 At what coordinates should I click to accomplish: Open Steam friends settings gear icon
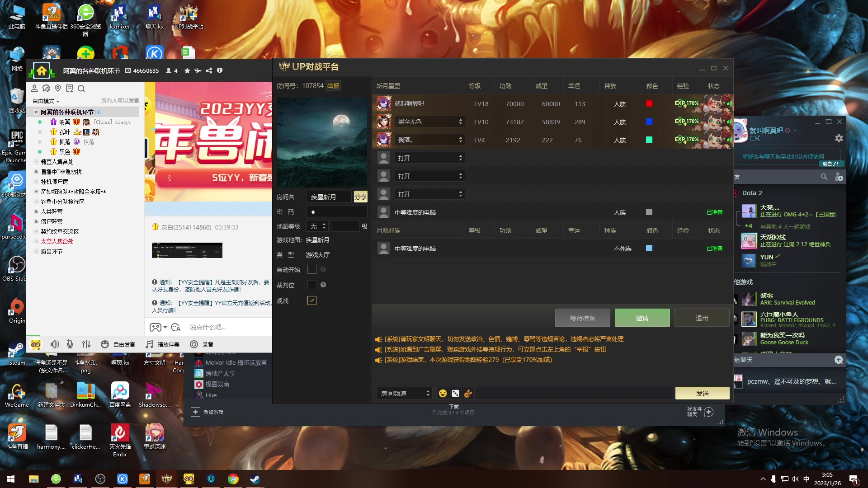point(839,138)
